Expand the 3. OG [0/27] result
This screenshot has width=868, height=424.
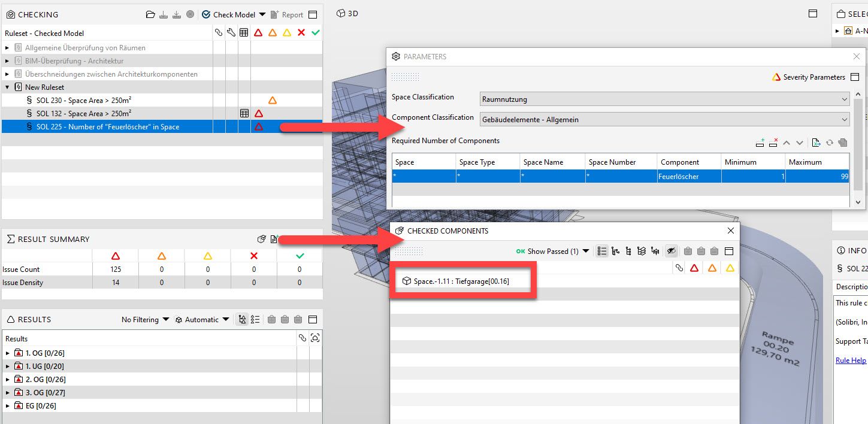tap(7, 393)
